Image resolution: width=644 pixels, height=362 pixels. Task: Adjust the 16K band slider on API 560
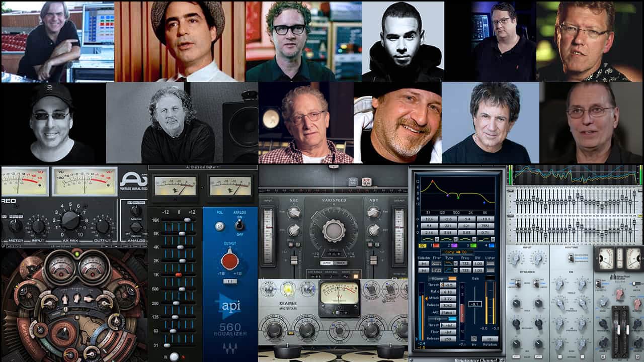point(187,220)
